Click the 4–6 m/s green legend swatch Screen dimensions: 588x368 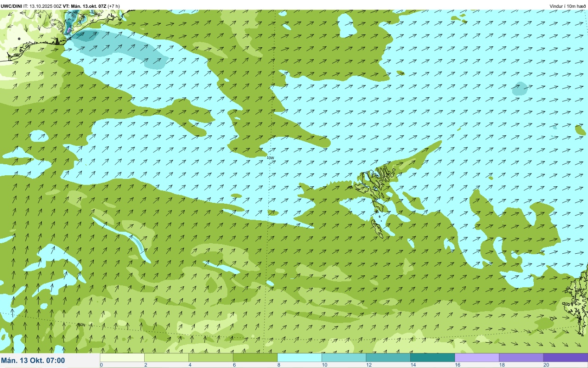pyautogui.click(x=211, y=357)
